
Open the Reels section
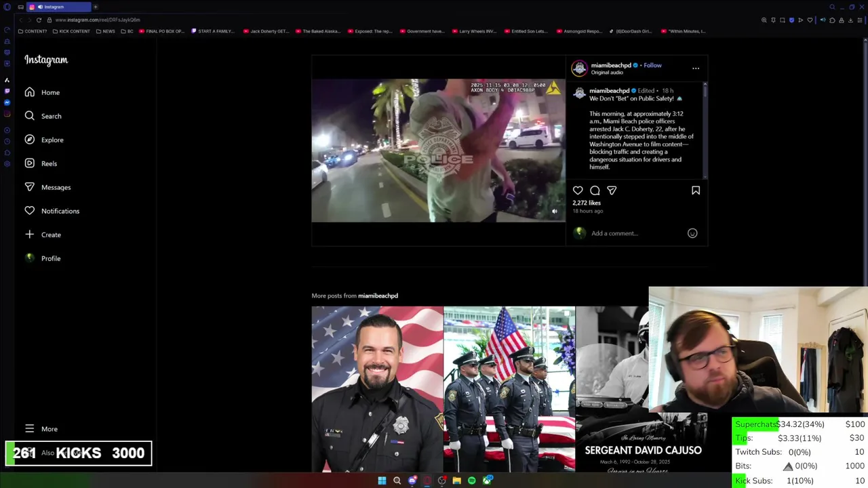(43, 163)
